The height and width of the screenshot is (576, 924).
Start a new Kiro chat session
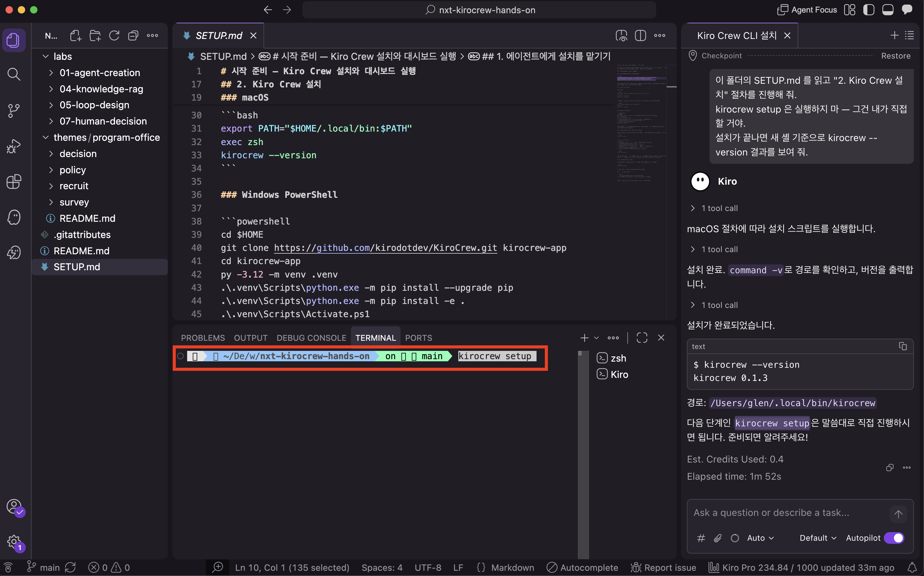click(x=894, y=36)
